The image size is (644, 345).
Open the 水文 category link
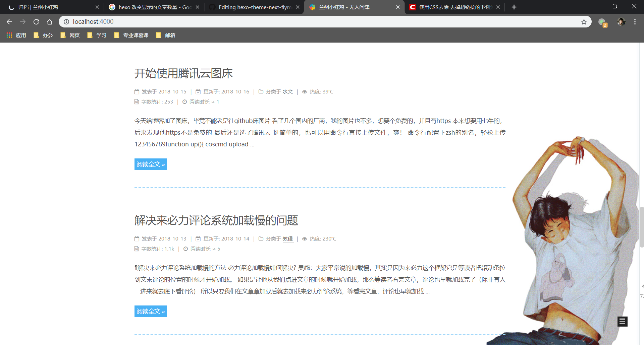pos(288,91)
